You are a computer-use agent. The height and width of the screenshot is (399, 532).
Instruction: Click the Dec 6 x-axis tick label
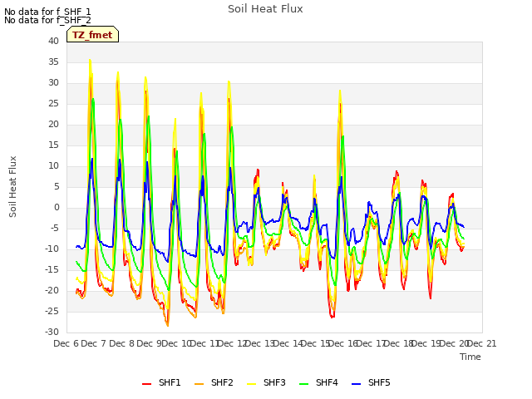66,343
